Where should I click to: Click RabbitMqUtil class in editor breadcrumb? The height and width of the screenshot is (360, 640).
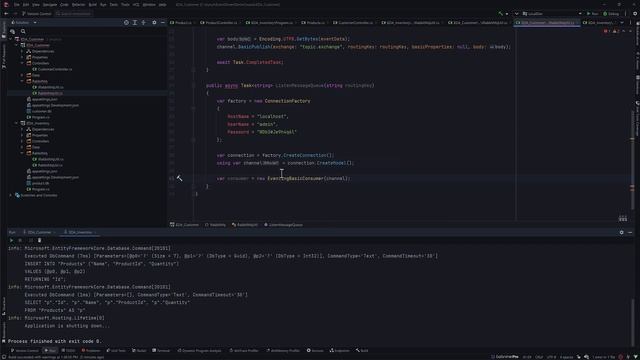pos(245,224)
